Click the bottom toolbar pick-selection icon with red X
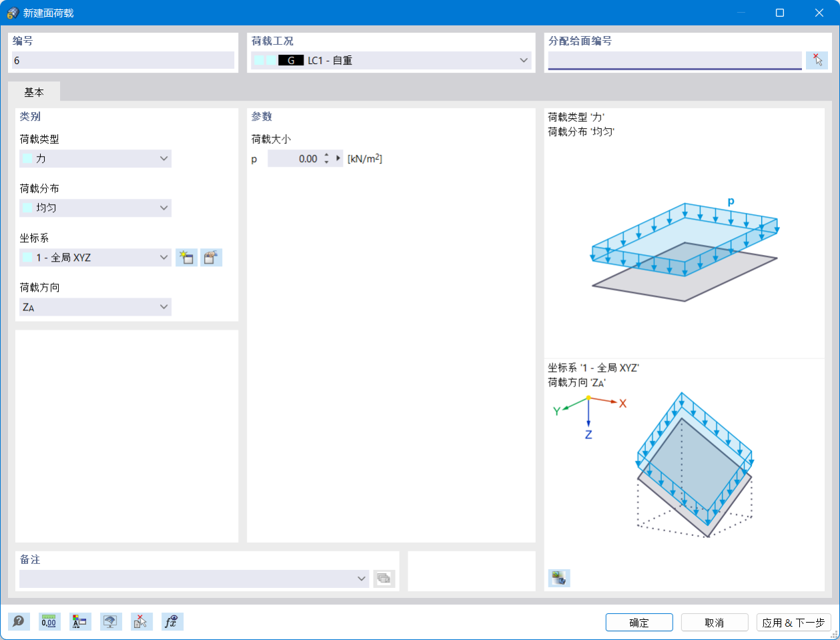 (141, 622)
